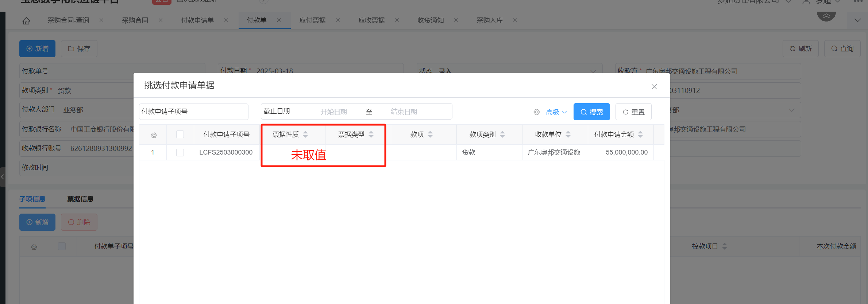Close the 付款单 tab
Image resolution: width=868 pixels, height=304 pixels.
coord(279,20)
